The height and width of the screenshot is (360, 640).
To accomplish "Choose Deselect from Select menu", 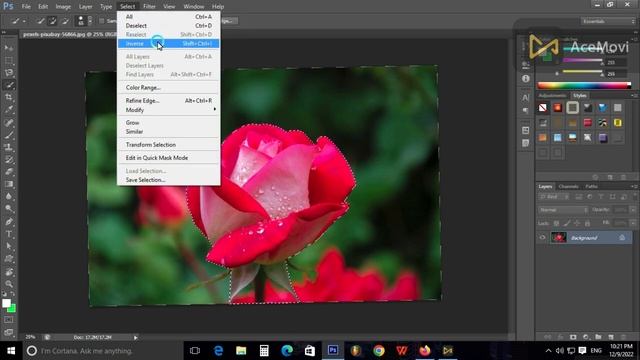I will pyautogui.click(x=169, y=26).
